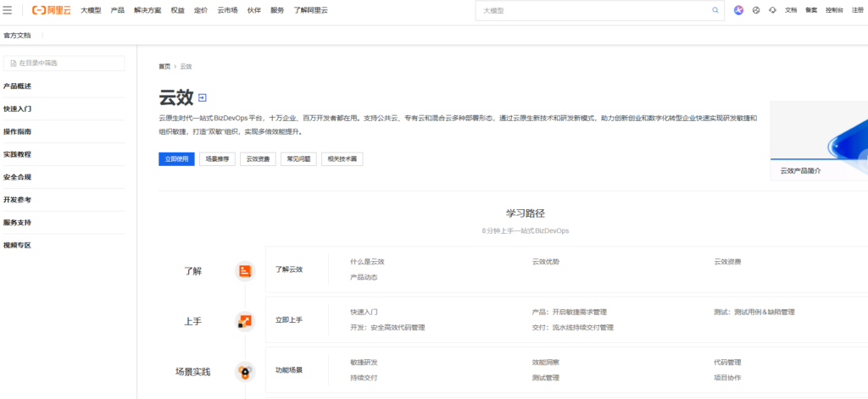Screen dimensions: 868x399
Task: Click the circular check icon in header
Action: pos(756,10)
